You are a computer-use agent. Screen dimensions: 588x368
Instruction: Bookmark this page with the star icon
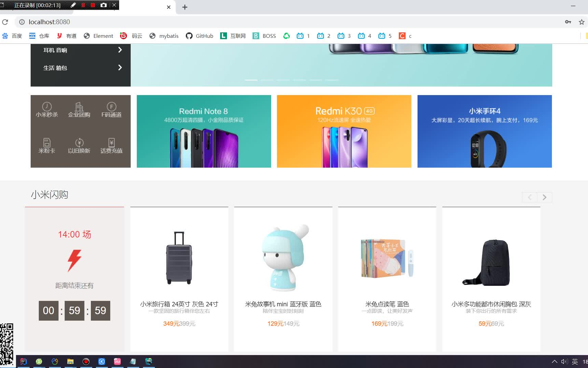(582, 22)
